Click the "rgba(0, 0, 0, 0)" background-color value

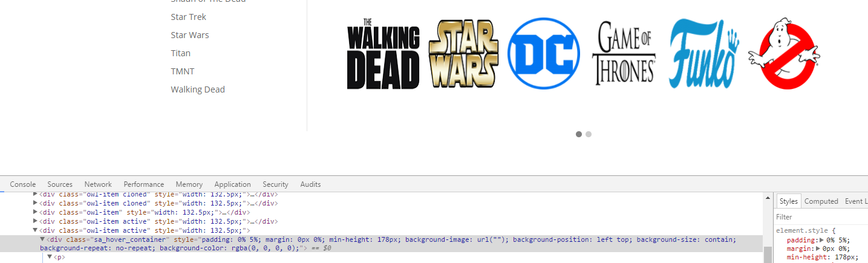(263, 248)
